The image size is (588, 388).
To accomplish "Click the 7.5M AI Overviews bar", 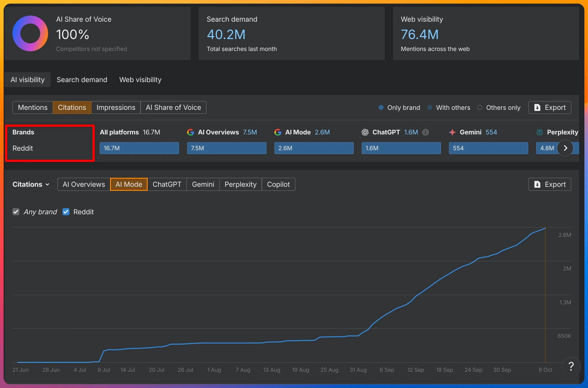I will [227, 148].
